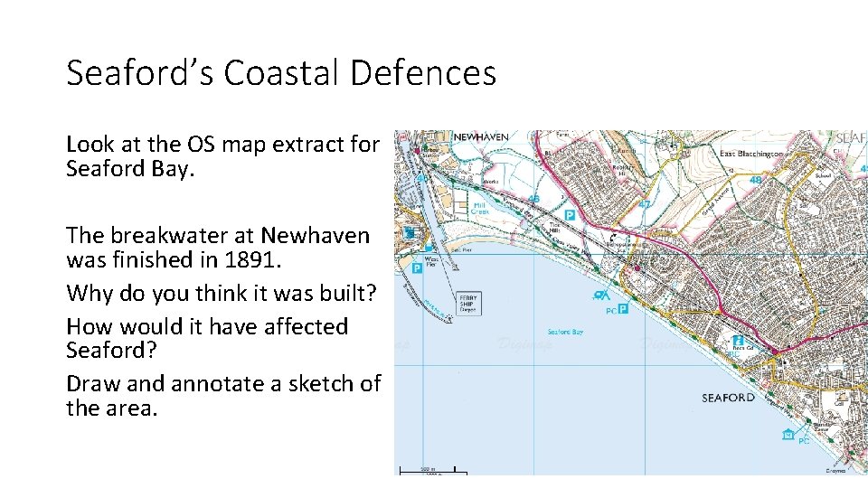This screenshot has width=868, height=488.
Task: Click the grid number 46 near Mill Creek
Action: pos(533,199)
